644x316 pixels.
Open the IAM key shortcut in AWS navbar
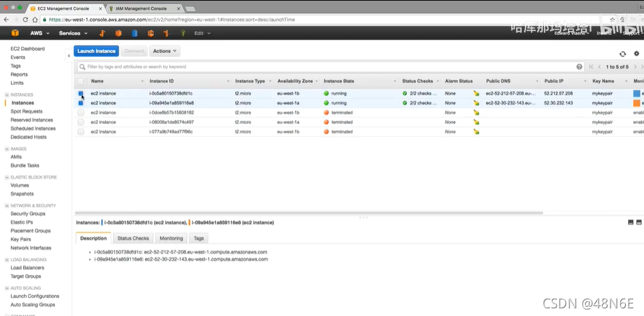point(183,33)
